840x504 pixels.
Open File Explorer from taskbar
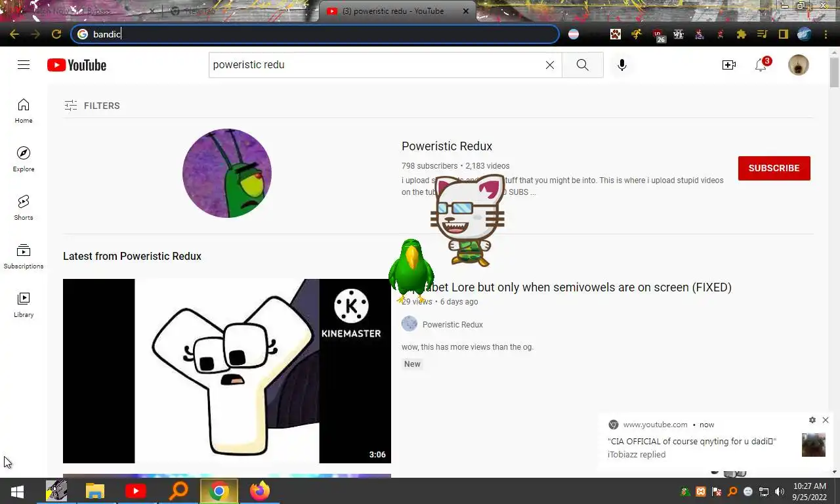click(95, 491)
